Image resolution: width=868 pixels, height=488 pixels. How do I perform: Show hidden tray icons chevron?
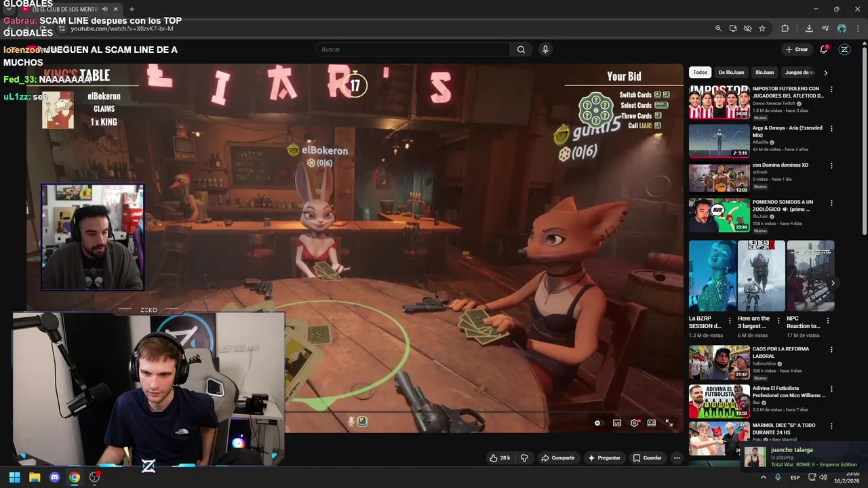point(764,477)
